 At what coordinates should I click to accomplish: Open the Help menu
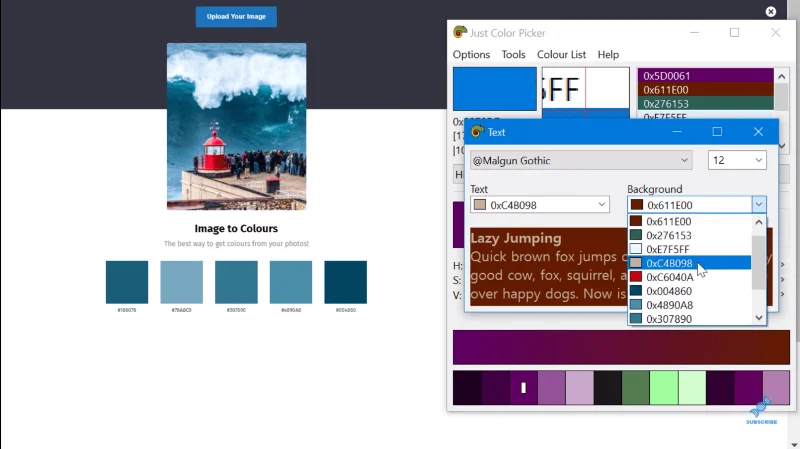coord(608,55)
